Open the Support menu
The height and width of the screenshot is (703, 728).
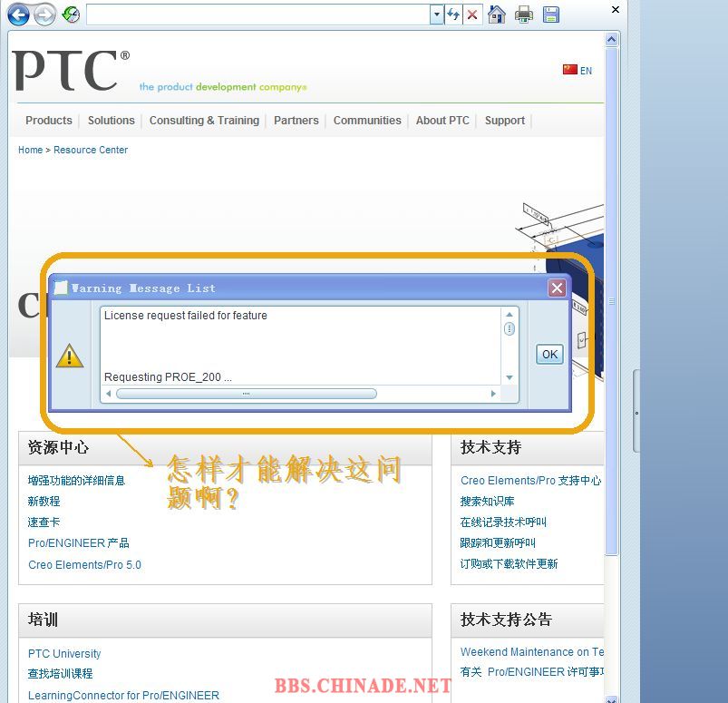pyautogui.click(x=505, y=121)
